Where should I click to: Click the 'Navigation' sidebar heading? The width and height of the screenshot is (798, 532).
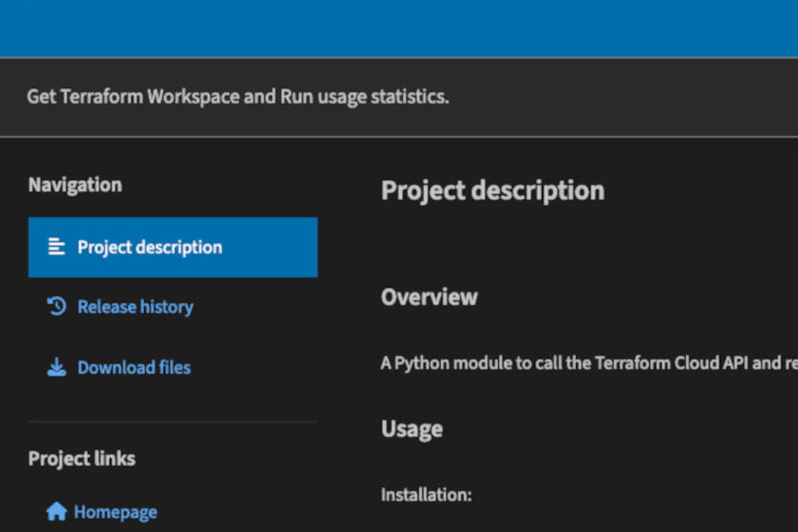75,185
